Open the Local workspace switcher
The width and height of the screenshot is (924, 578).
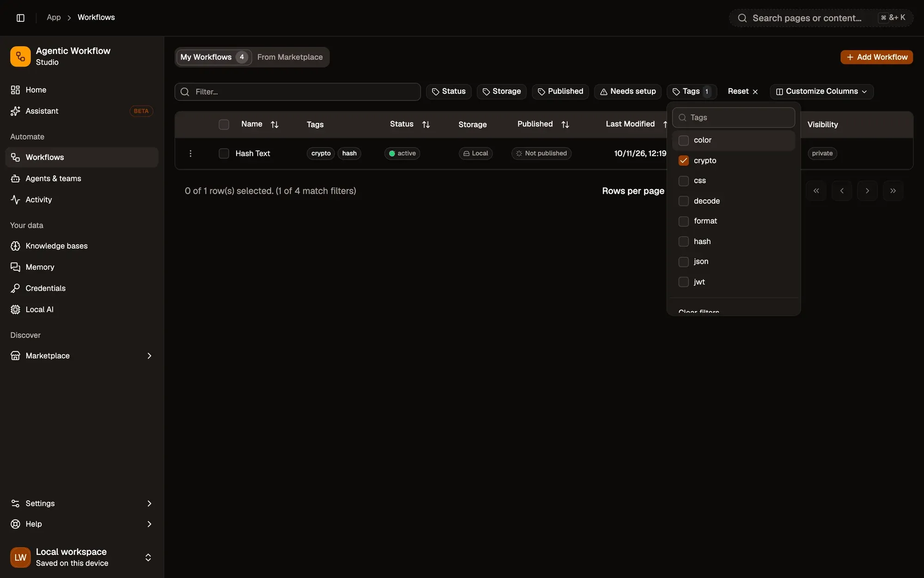(x=81, y=557)
